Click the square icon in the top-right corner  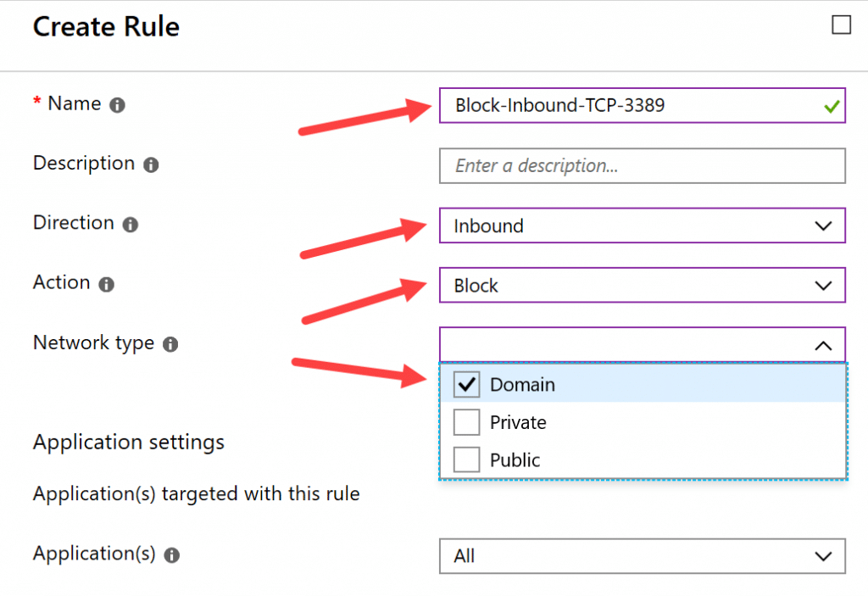pos(841,25)
